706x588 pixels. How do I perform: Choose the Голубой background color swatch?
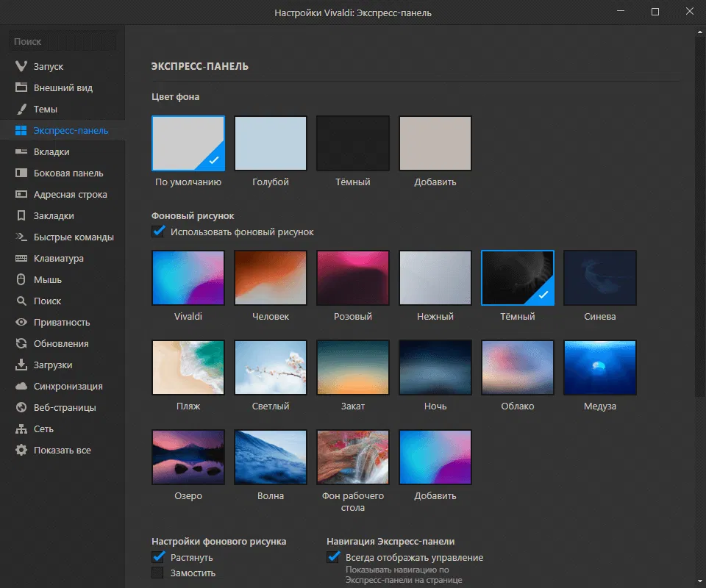(x=271, y=143)
